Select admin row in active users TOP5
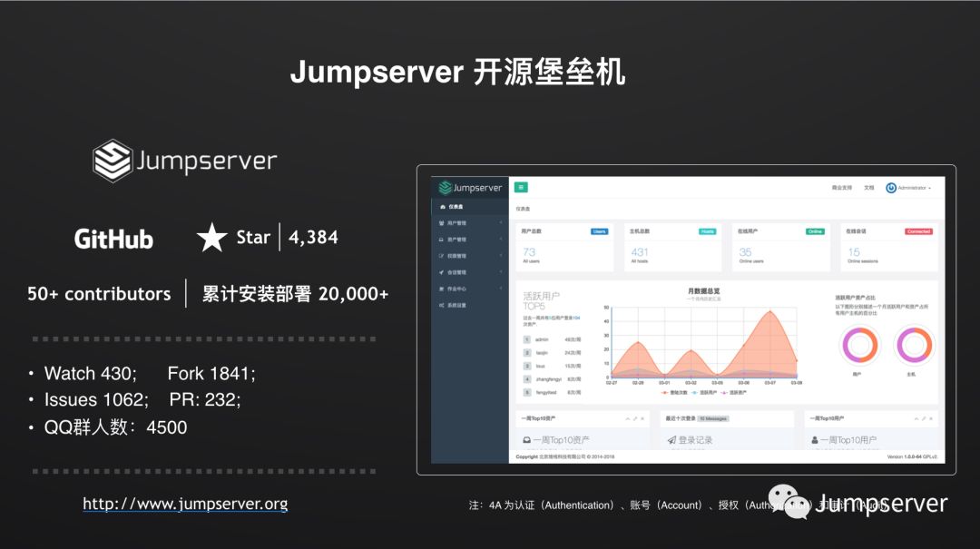Screen dimensions: 980x549 552,339
